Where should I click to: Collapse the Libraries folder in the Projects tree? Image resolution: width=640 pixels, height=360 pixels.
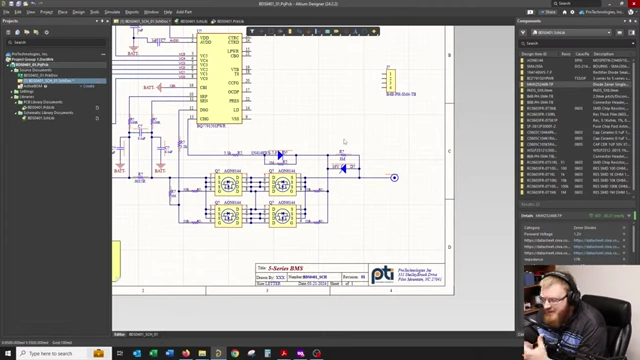point(12,97)
